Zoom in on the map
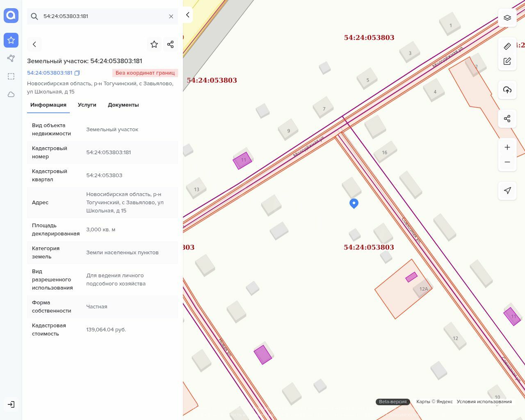 pyautogui.click(x=507, y=147)
